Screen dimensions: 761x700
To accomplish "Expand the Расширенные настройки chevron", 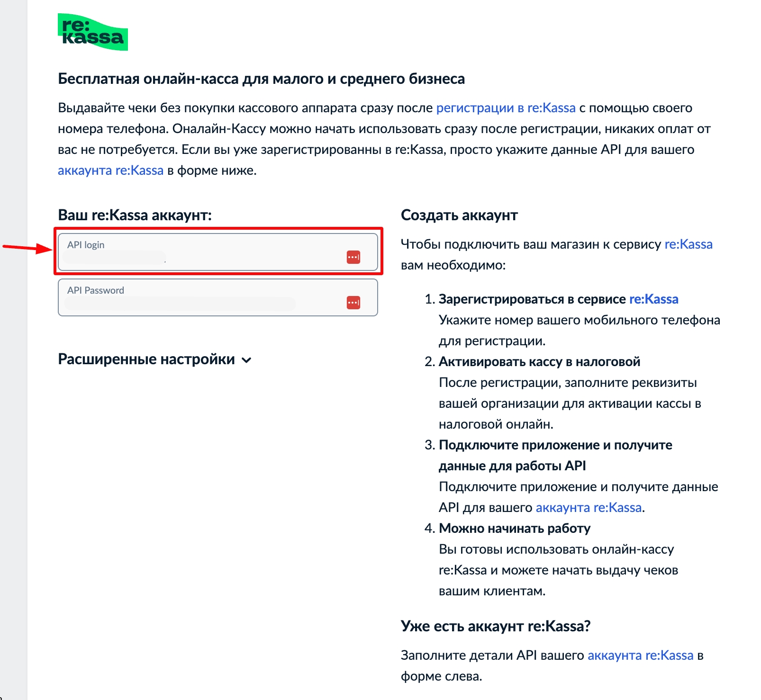I will point(246,360).
